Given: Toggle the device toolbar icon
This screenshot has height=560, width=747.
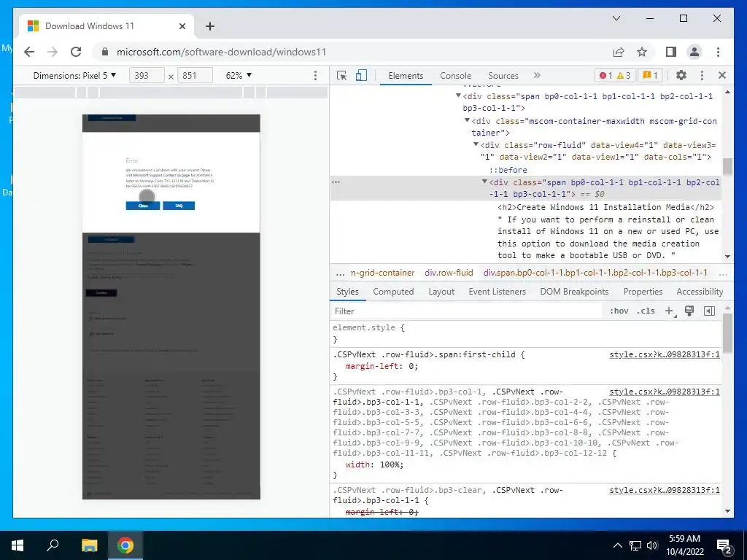Looking at the screenshot, I should coord(361,75).
